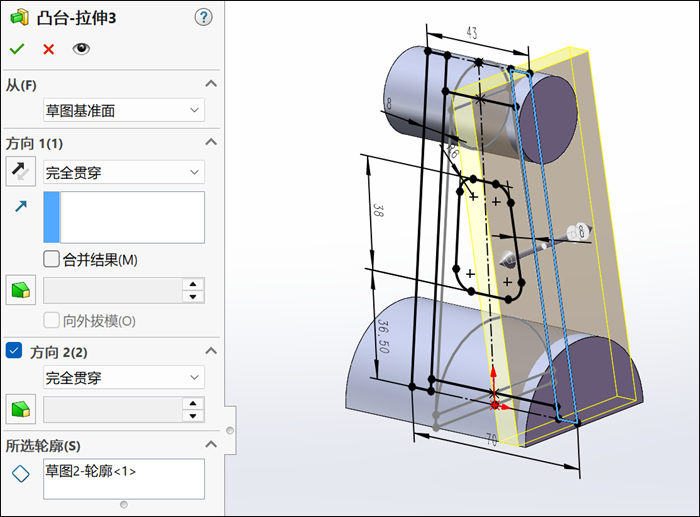The image size is (700, 517).
Task: Open help with the question mark icon
Action: pos(204,17)
